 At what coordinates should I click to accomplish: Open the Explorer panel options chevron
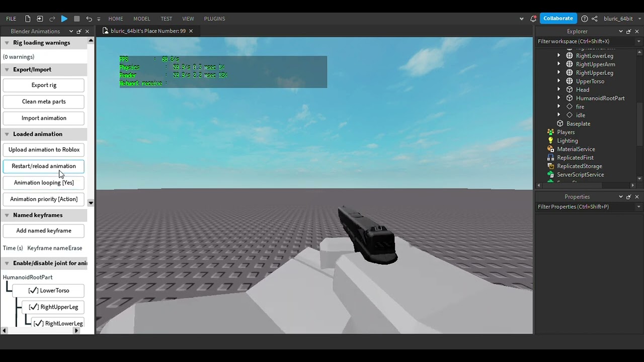coord(621,31)
